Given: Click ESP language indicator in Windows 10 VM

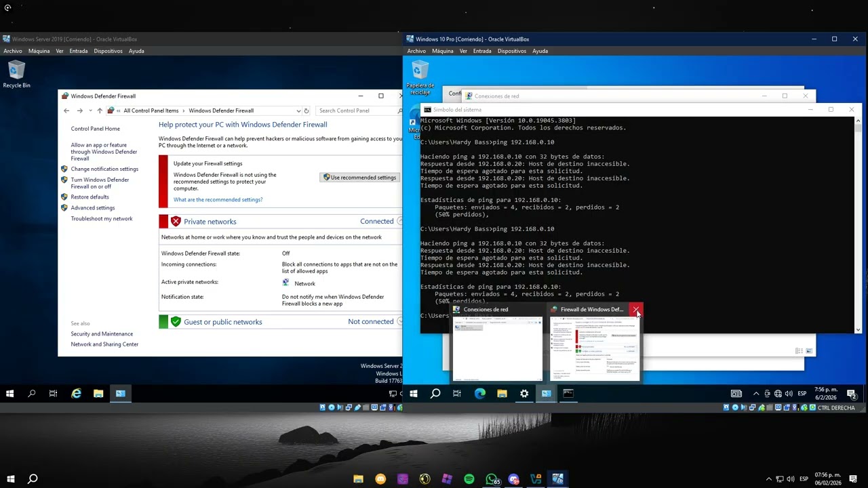Looking at the screenshot, I should pyautogui.click(x=802, y=394).
